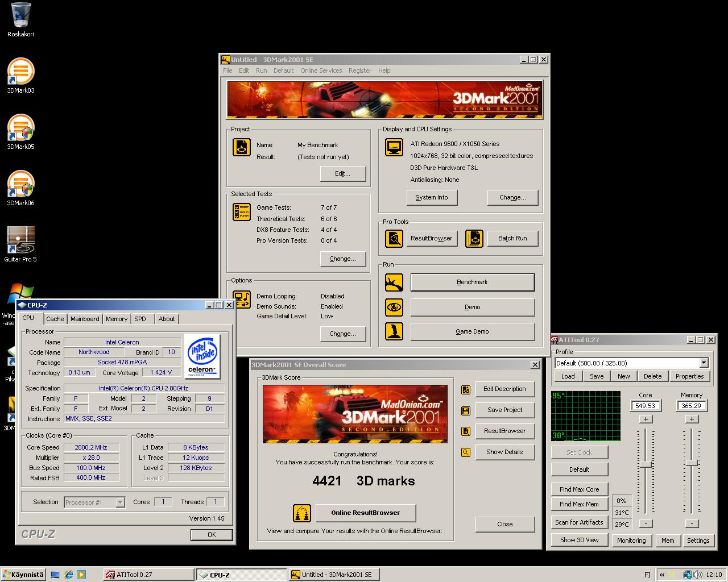Open Internet Explorer from quick launch
Image resolution: width=728 pixels, height=582 pixels.
tap(68, 575)
